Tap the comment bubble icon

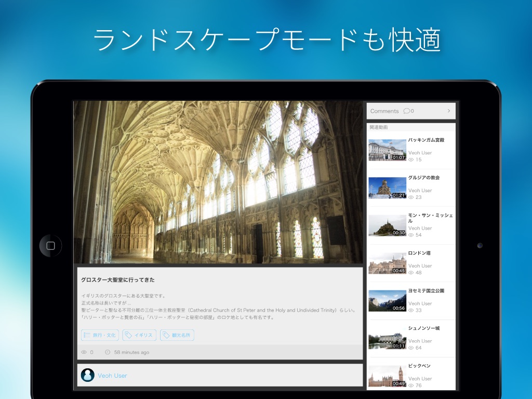pyautogui.click(x=406, y=111)
